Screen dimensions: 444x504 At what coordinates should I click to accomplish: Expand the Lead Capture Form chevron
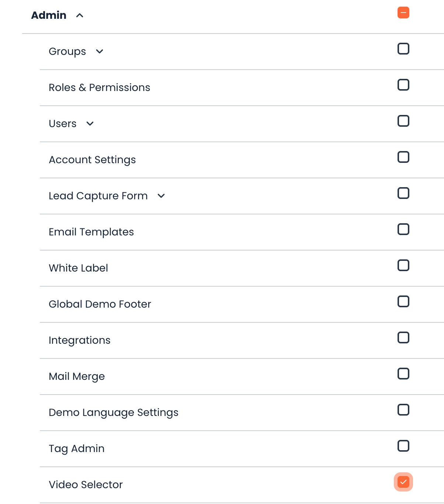(161, 196)
